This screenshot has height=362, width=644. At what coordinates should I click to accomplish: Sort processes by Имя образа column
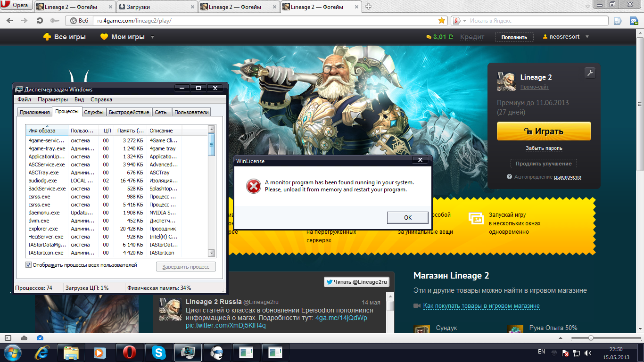(47, 131)
